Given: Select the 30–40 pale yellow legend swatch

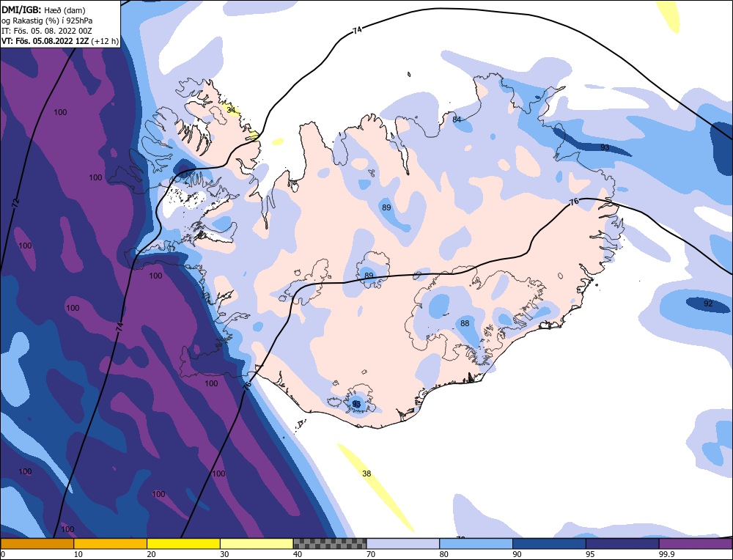Looking at the screenshot, I should (x=257, y=544).
